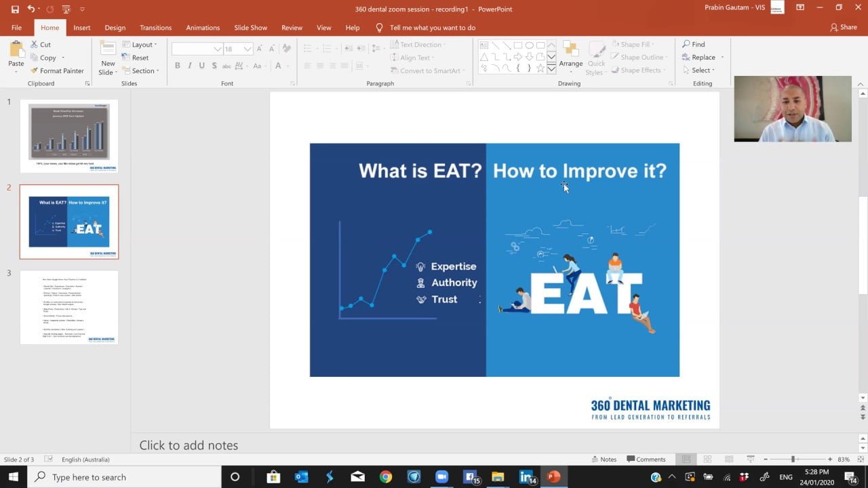Toggle the Notes pane
The width and height of the screenshot is (868, 488).
604,459
